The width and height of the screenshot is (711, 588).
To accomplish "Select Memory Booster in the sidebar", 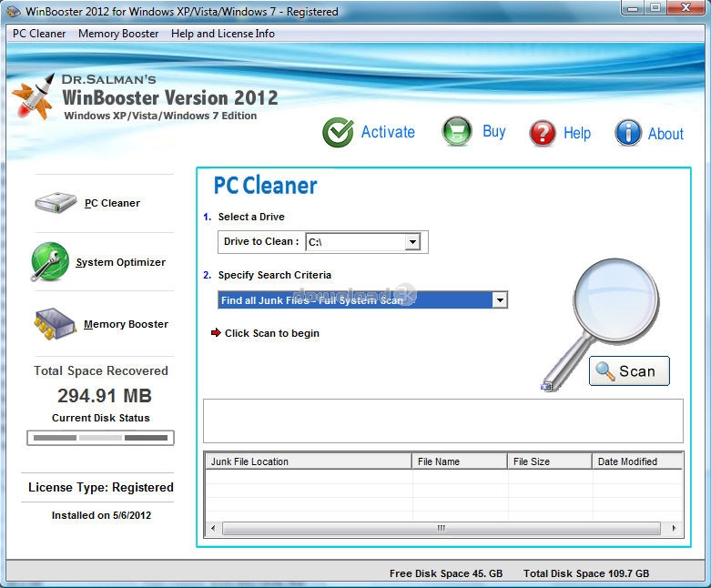I will [126, 324].
